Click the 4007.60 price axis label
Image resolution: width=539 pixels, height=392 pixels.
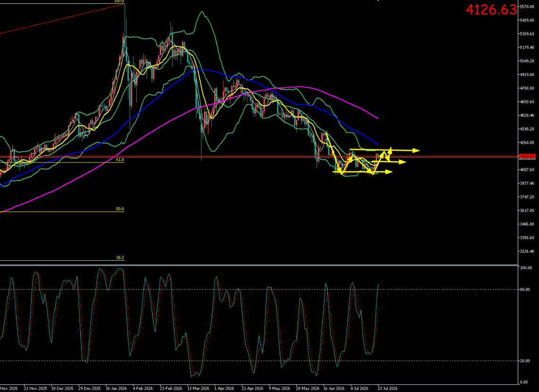click(527, 170)
